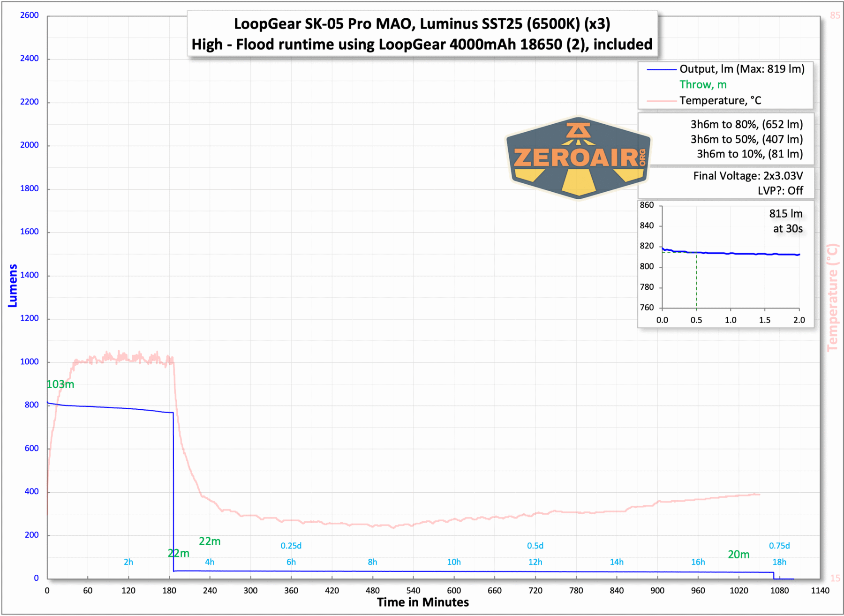Disable the LVP? Off setting

tap(780, 191)
